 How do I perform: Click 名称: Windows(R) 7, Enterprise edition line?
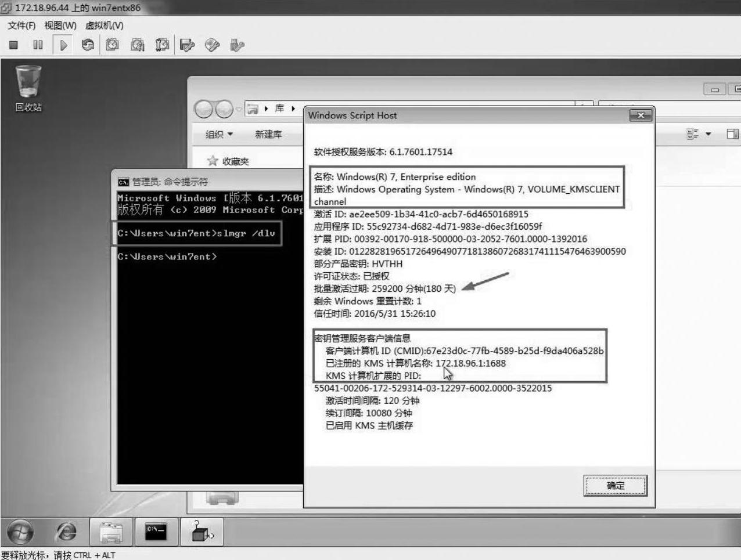pos(395,177)
